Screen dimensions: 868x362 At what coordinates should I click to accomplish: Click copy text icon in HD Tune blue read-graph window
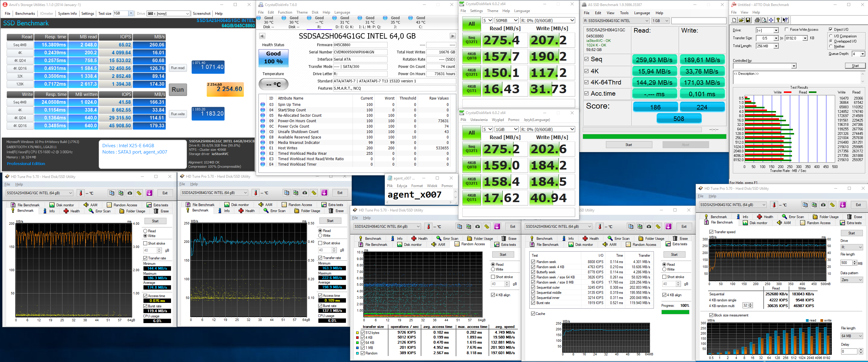[287, 192]
